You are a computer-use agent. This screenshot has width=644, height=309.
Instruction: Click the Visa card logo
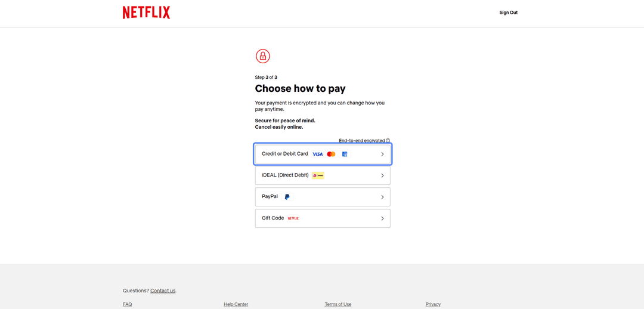317,154
